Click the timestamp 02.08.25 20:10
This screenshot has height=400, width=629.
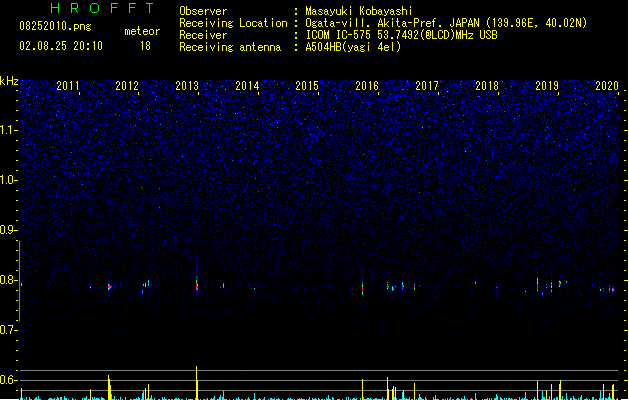61,46
